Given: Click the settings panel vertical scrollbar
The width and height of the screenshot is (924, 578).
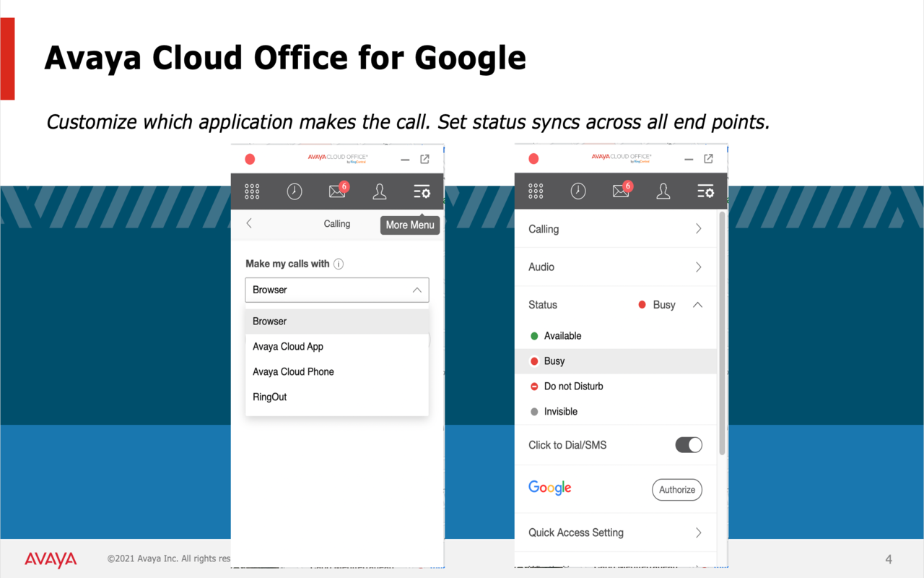Looking at the screenshot, I should (x=722, y=332).
